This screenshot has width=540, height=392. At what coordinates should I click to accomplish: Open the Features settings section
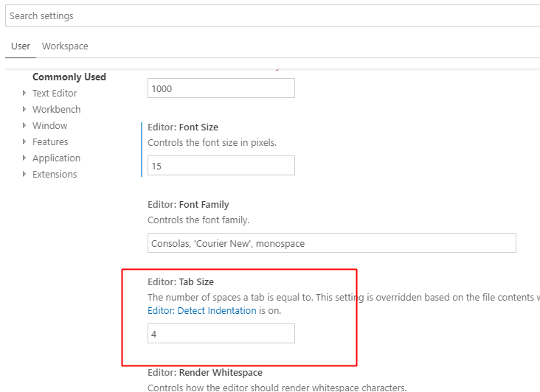50,141
